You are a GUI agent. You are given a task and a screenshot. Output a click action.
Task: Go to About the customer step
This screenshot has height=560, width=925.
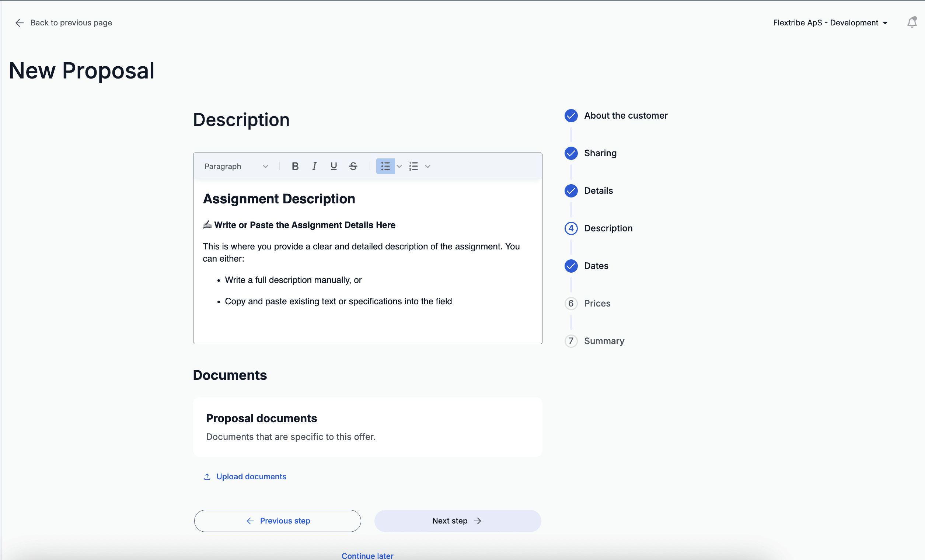tap(625, 116)
